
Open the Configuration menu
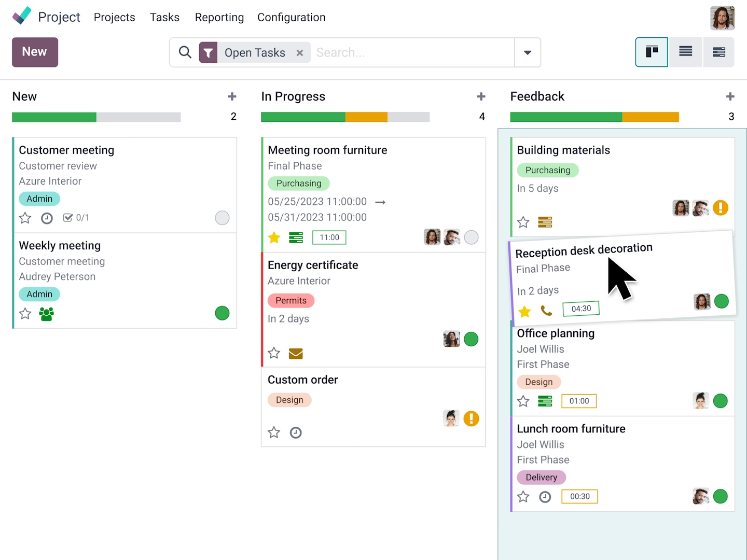click(x=292, y=17)
